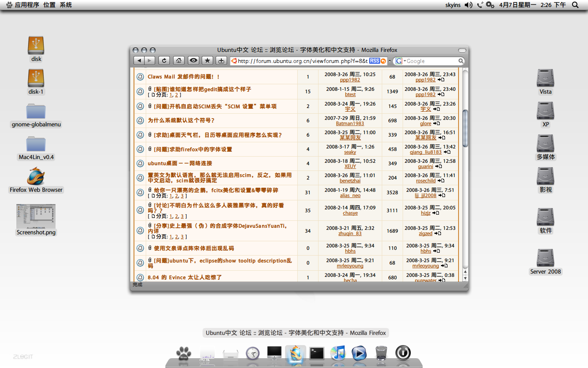Open the 应用程序 menu
The image size is (588, 368).
(27, 5)
